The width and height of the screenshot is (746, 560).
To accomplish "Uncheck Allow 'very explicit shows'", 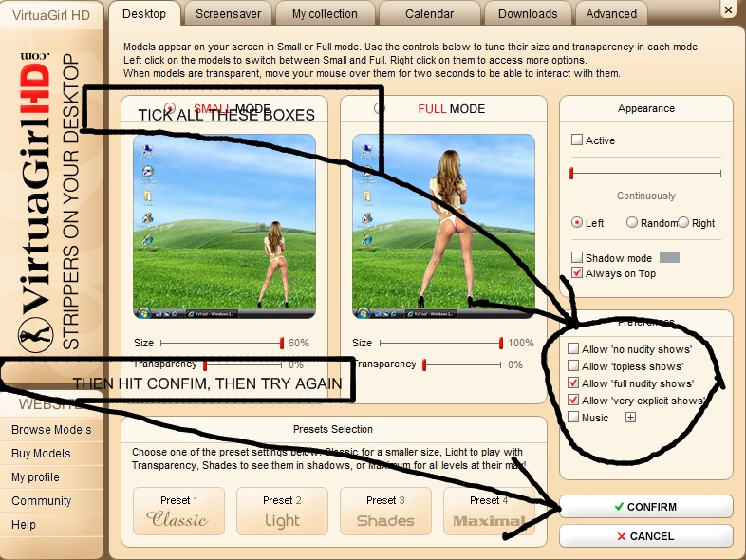I will [x=573, y=401].
